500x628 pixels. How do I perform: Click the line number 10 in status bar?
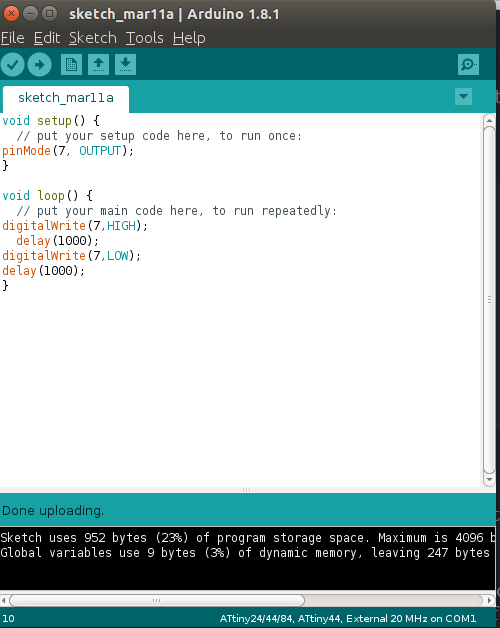[x=8, y=619]
